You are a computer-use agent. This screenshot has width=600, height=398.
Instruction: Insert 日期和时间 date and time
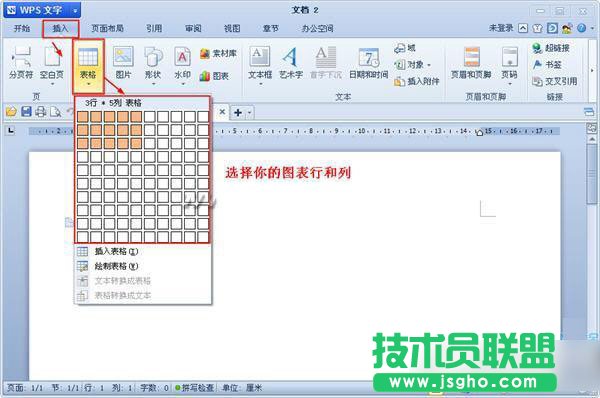(x=369, y=63)
